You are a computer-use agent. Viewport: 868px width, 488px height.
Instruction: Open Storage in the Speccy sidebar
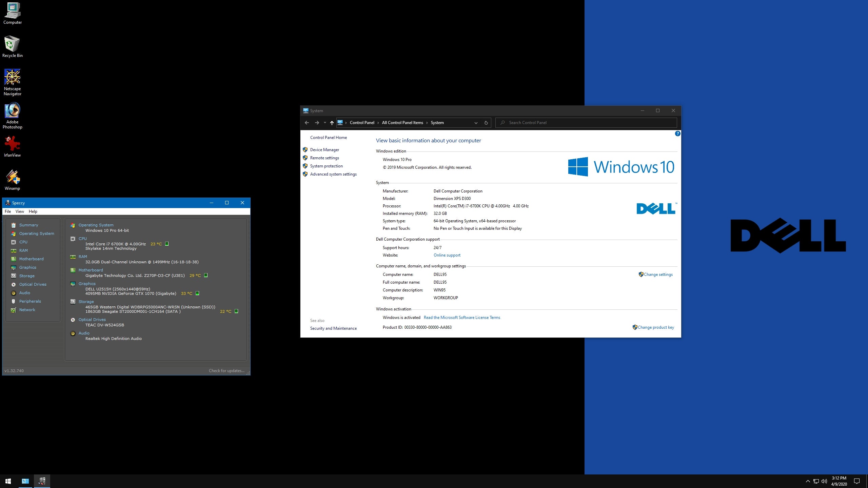click(x=27, y=276)
